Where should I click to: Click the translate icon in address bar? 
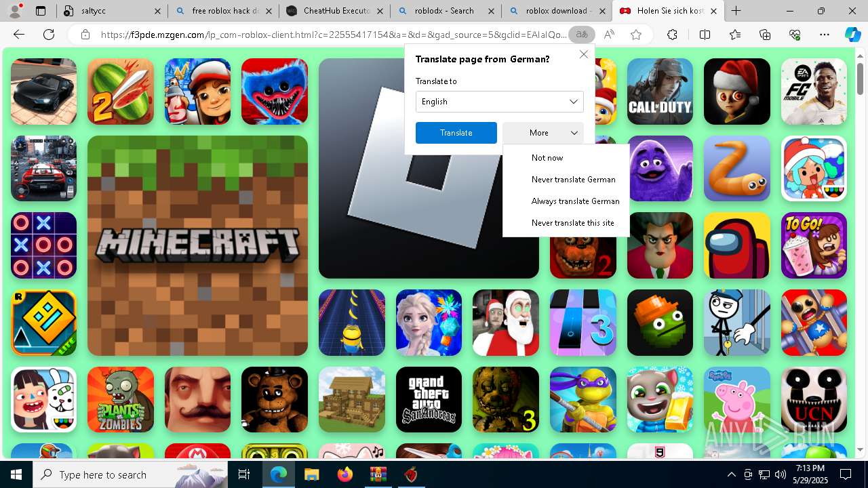coord(581,35)
